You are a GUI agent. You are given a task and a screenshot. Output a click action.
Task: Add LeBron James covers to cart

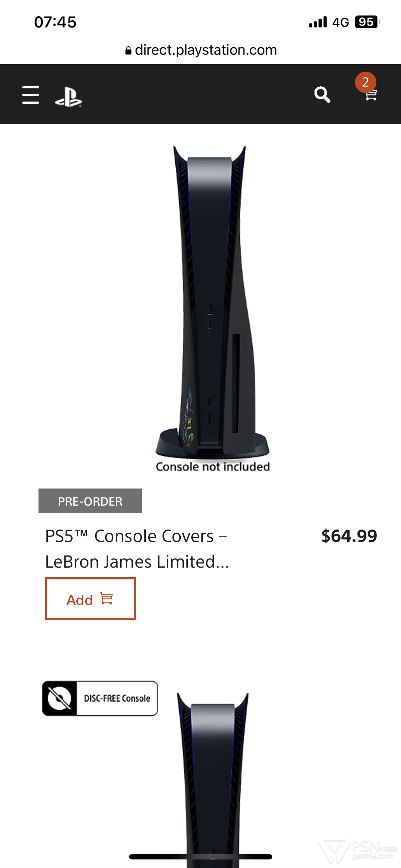[x=91, y=599]
